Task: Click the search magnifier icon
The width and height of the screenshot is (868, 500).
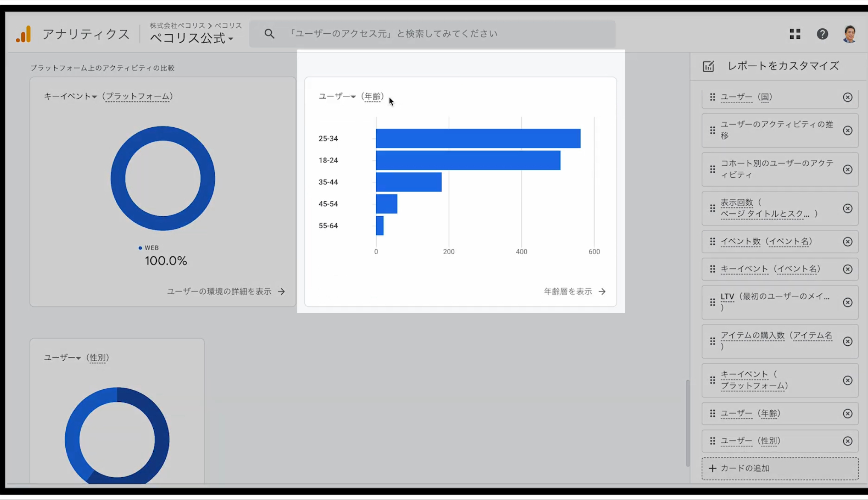Action: click(x=269, y=34)
